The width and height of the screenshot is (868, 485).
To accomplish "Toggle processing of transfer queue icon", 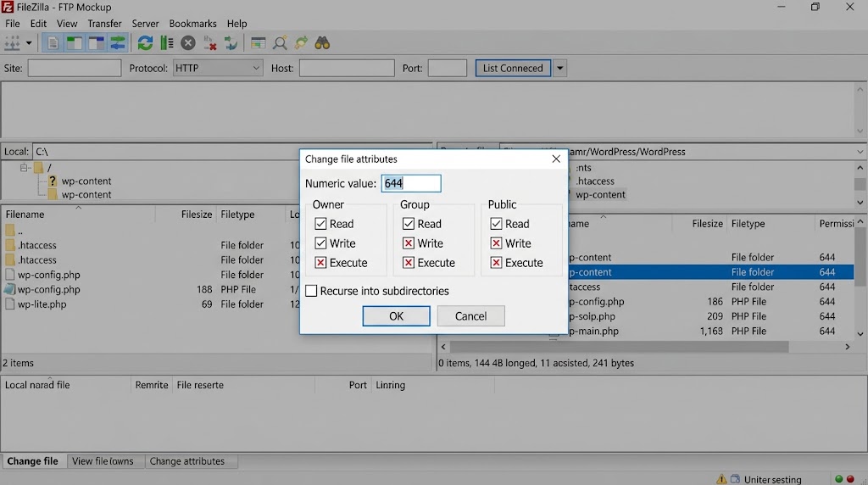I will [167, 42].
